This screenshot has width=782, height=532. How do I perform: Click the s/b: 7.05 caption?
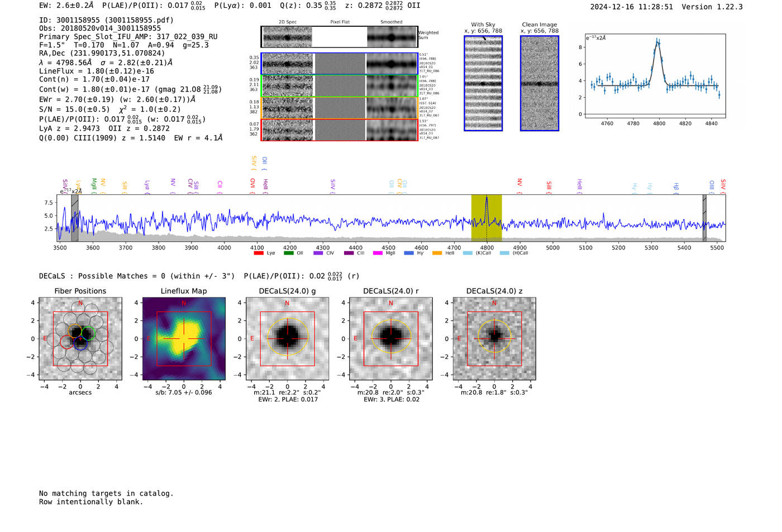pyautogui.click(x=184, y=392)
